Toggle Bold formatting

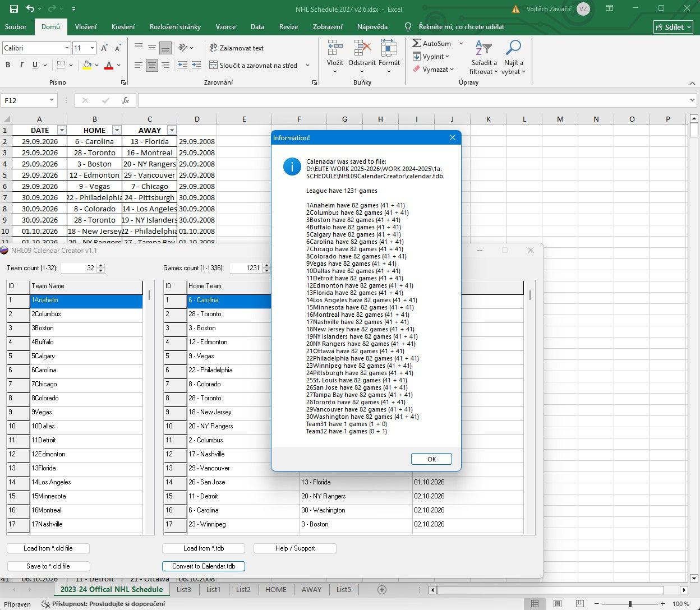click(x=8, y=66)
